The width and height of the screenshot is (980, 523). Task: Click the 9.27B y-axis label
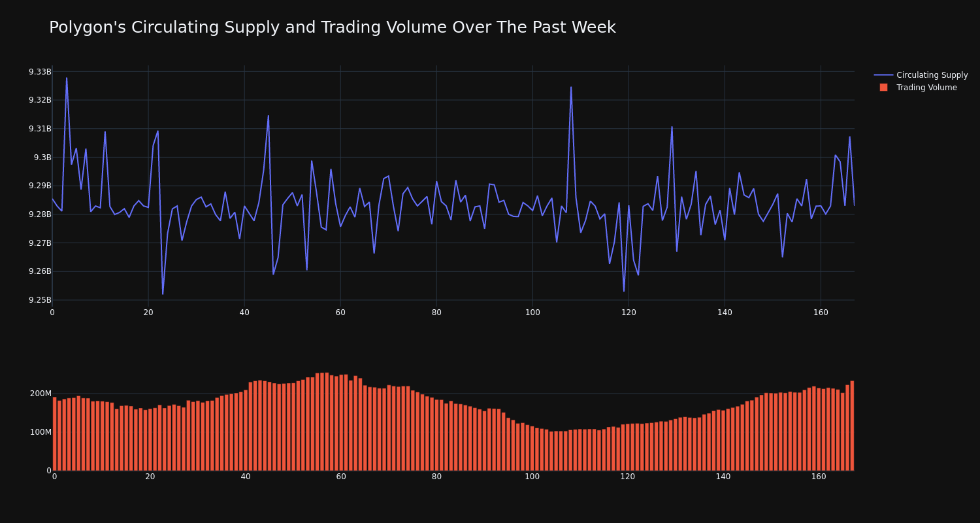coord(40,243)
